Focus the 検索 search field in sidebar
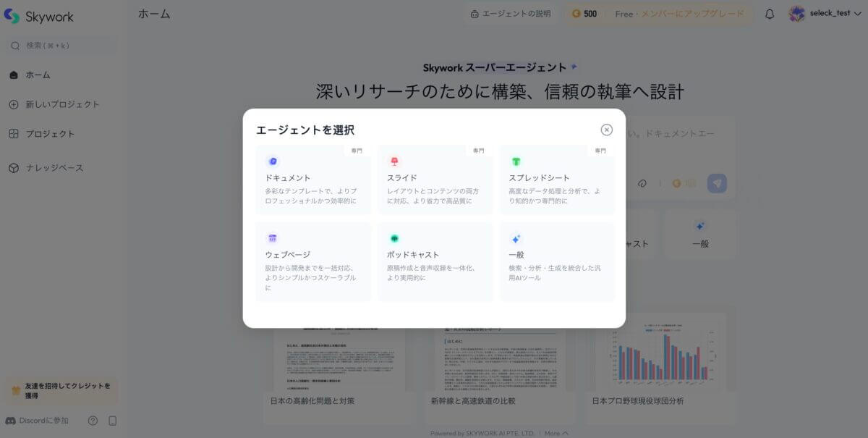The height and width of the screenshot is (438, 868). pyautogui.click(x=61, y=46)
